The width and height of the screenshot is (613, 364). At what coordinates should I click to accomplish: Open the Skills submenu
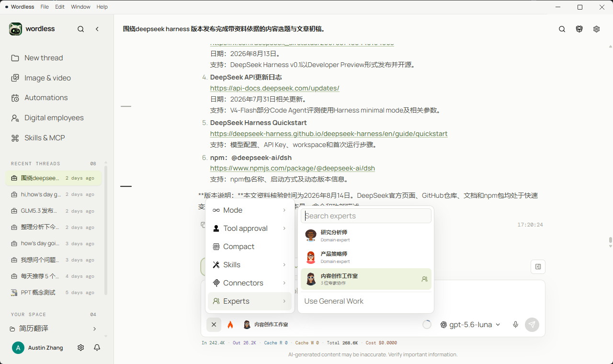tap(250, 265)
